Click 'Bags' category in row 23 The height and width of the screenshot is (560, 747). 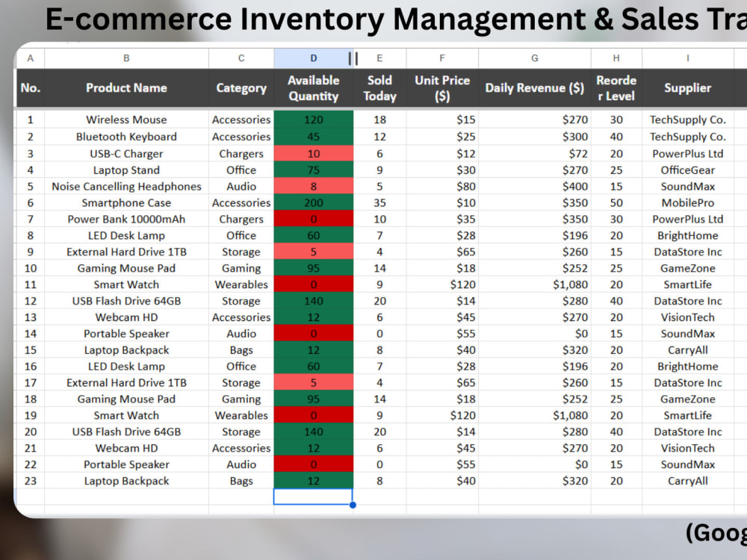[241, 481]
